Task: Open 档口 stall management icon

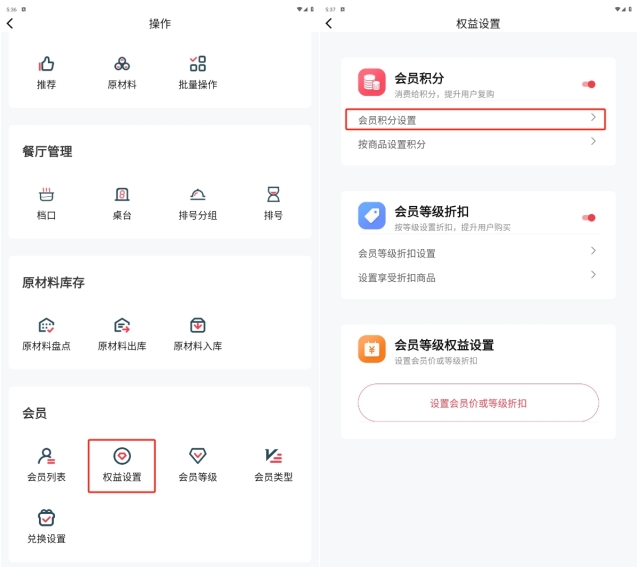Action: pyautogui.click(x=46, y=194)
